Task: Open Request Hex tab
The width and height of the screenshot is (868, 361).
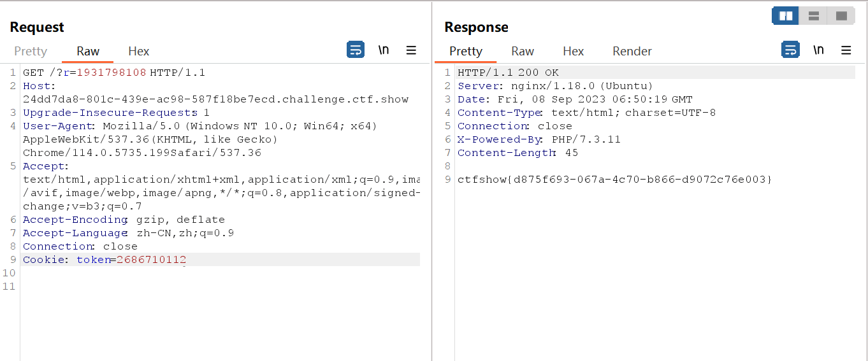Action: [x=138, y=51]
